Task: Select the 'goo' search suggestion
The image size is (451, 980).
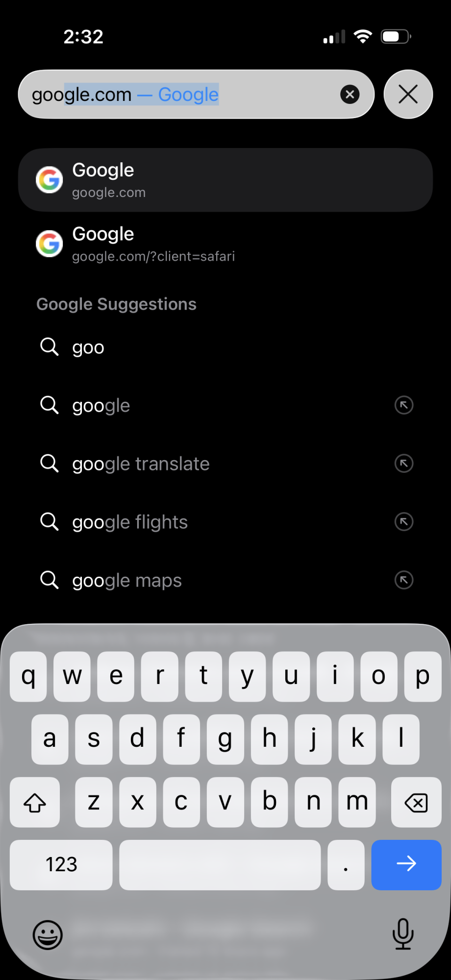Action: point(225,347)
